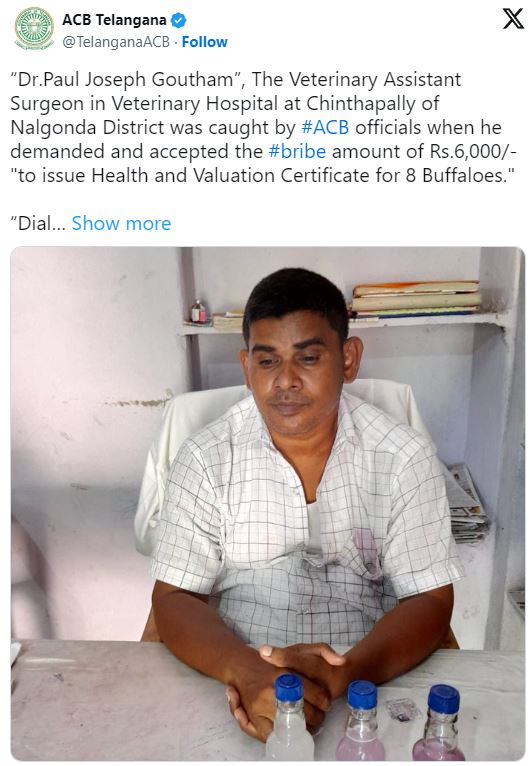Click the "Nalgonda District" text in tweet
The image size is (531, 766).
pos(87,128)
